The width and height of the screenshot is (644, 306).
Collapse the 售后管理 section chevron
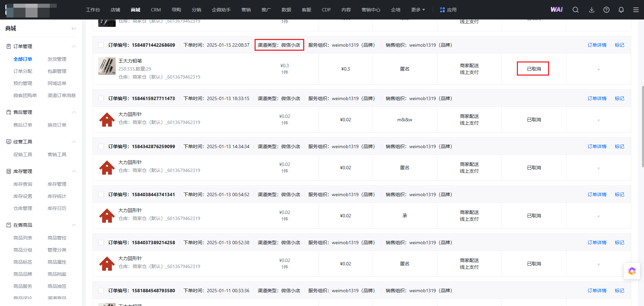click(x=74, y=112)
